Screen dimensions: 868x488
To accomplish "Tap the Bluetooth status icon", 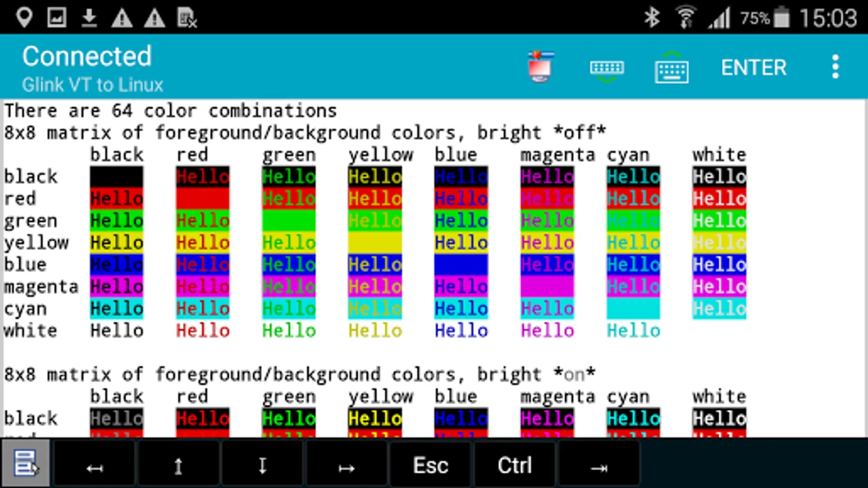I will [652, 18].
